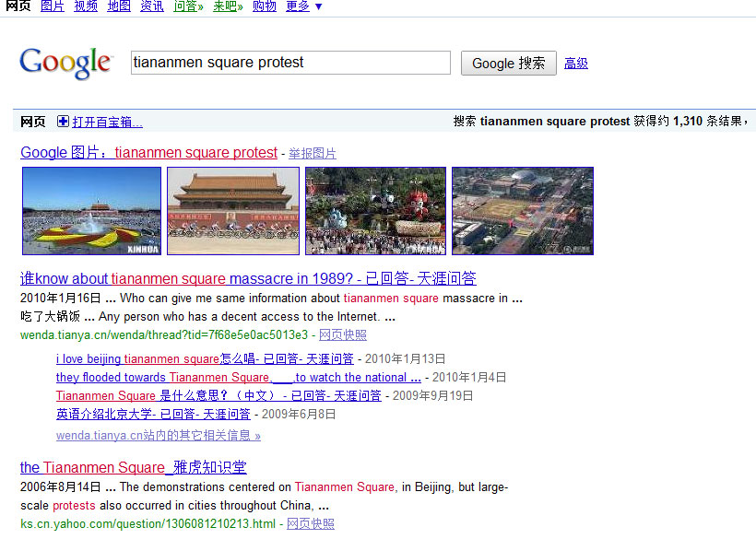
Task: Expand the 打开百宝箱... toolbox link
Action: coord(108,122)
